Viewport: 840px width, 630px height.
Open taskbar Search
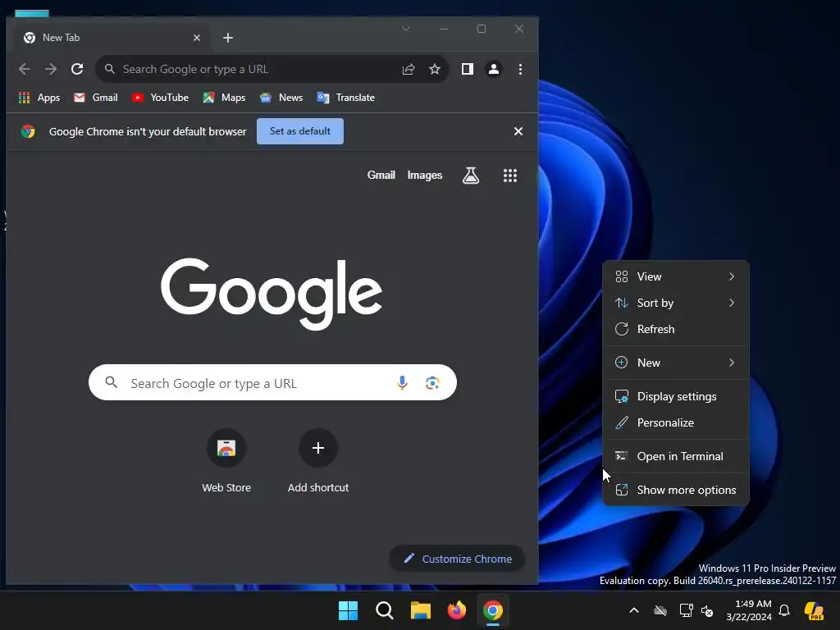[385, 610]
